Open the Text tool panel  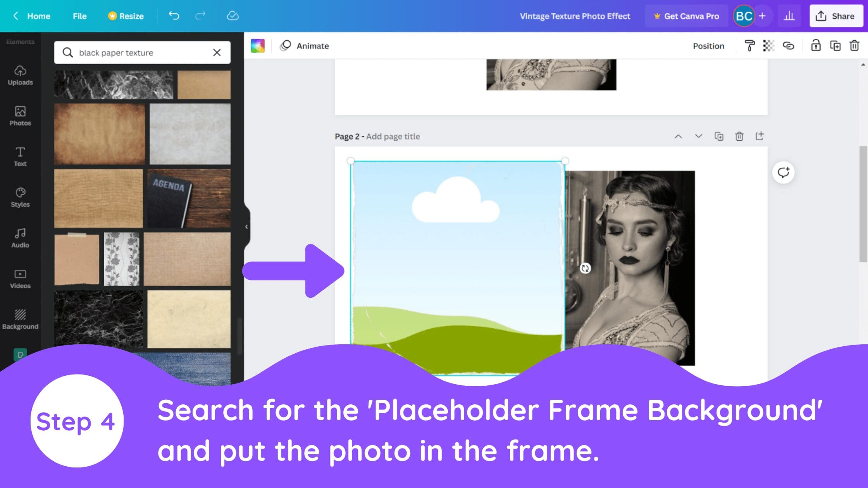point(20,156)
